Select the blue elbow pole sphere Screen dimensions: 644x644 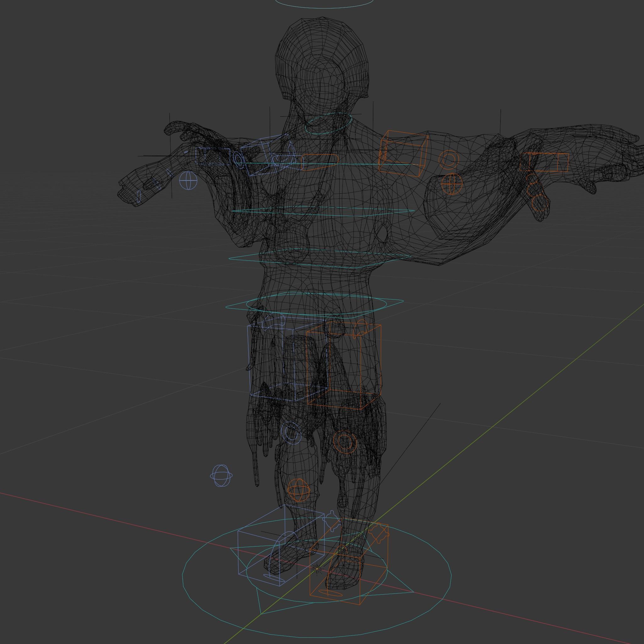pos(188,181)
